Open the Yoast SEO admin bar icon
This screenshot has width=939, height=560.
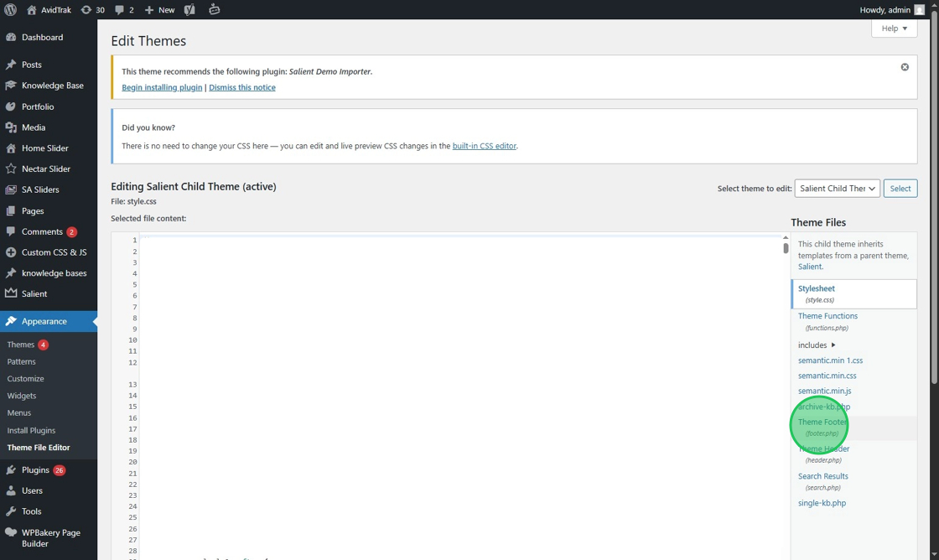coord(189,9)
